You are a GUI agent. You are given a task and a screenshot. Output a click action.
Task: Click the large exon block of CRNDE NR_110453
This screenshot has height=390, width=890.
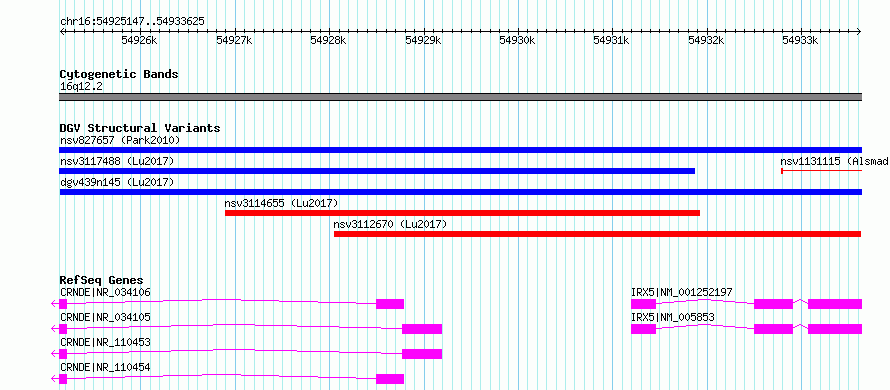click(x=422, y=354)
